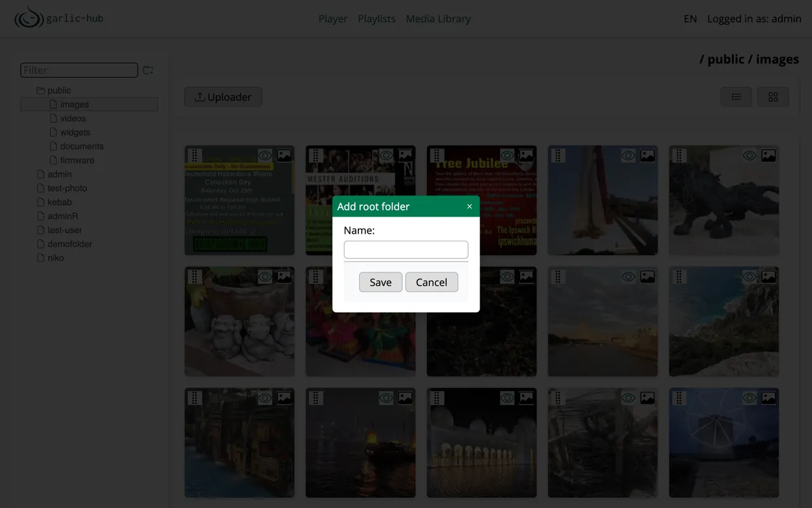Click drag handle on night boat photo
This screenshot has width=812, height=508.
tap(316, 398)
